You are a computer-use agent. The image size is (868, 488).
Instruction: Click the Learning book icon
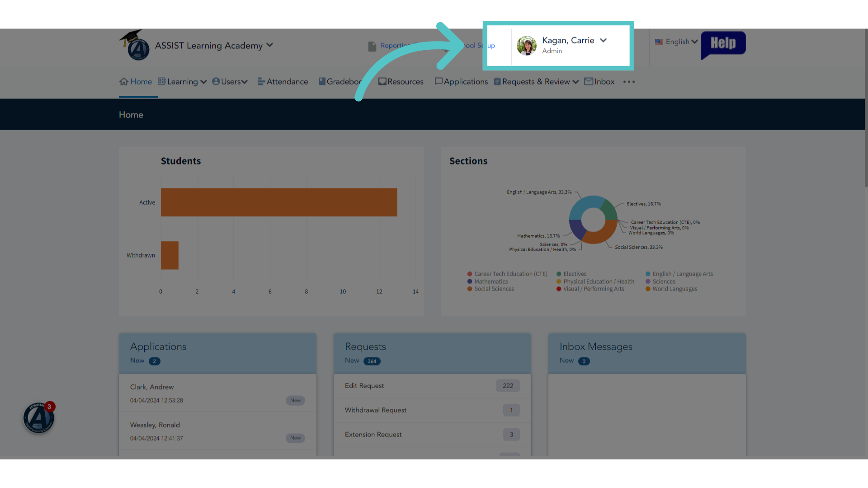[161, 81]
